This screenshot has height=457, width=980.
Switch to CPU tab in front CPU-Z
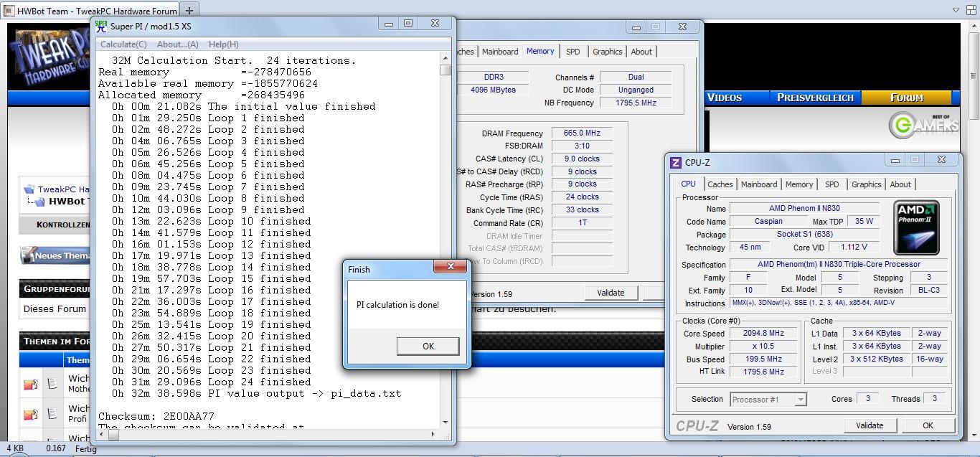[x=689, y=184]
